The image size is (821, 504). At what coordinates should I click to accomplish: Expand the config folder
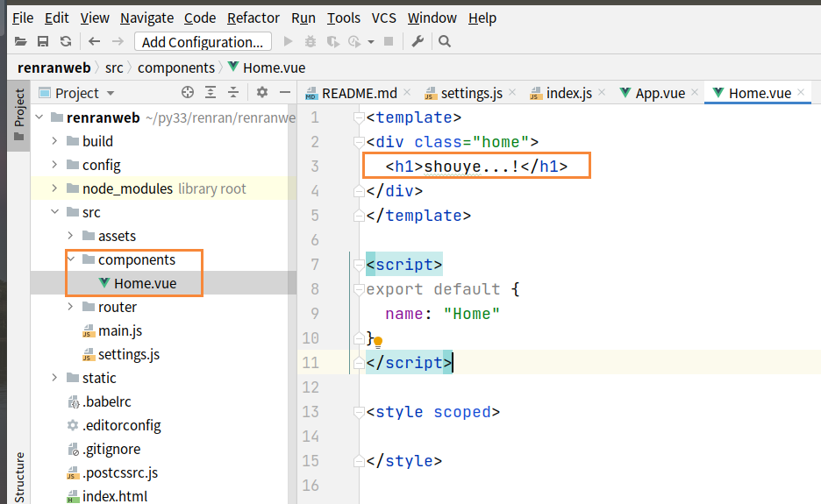pos(54,164)
